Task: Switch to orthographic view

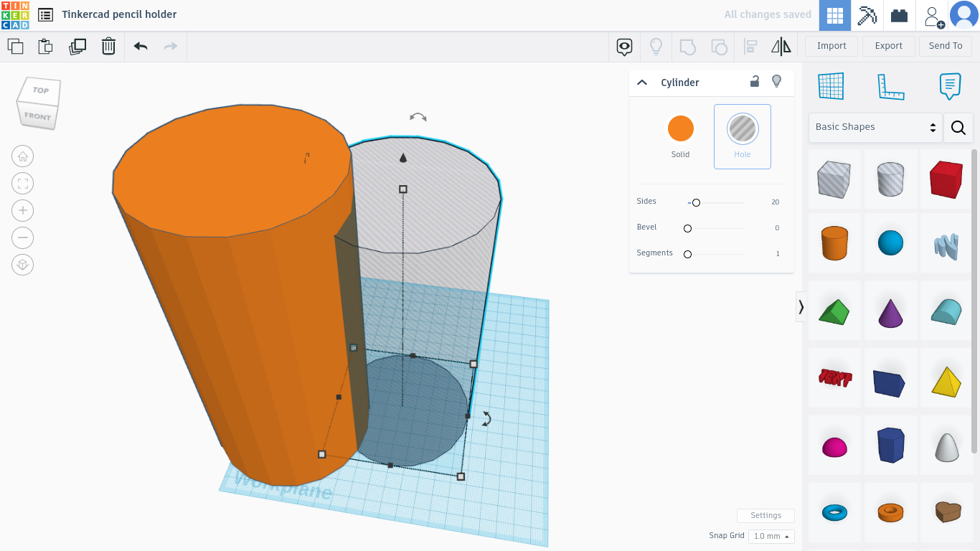Action: click(23, 265)
